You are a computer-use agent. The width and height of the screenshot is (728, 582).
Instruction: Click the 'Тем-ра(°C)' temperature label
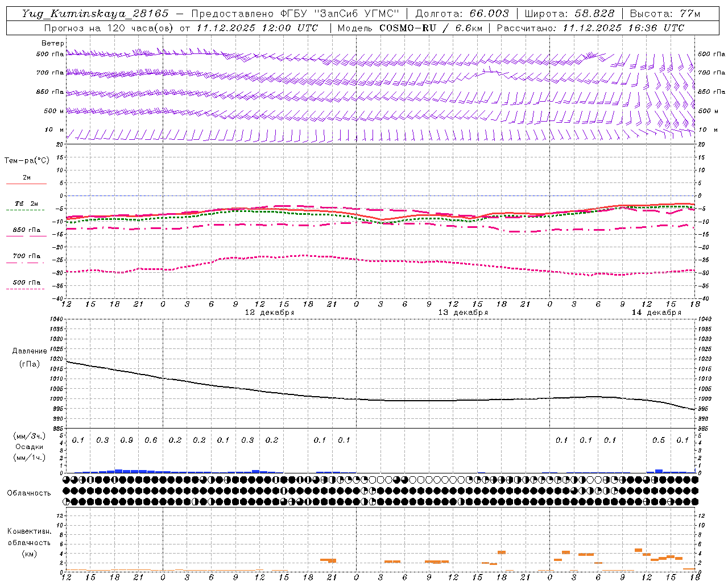[27, 161]
